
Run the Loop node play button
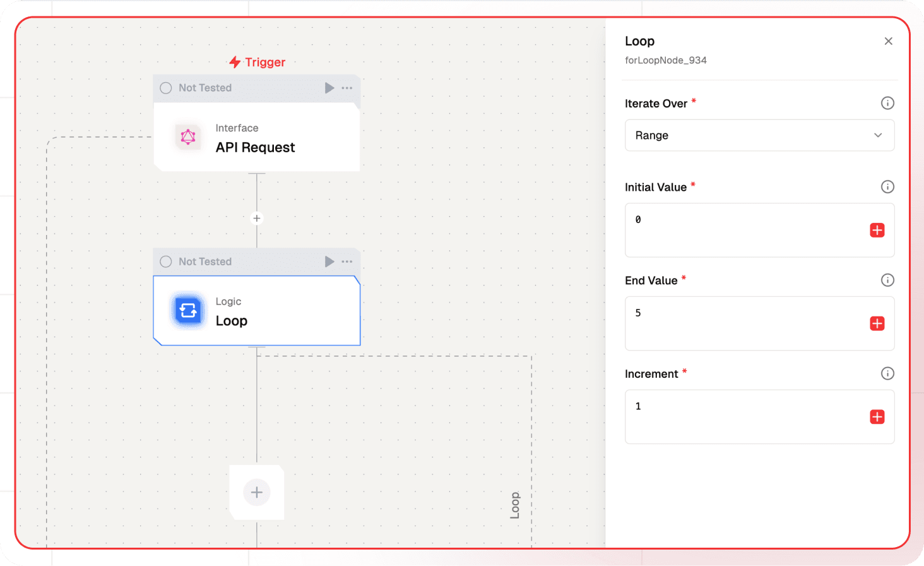point(329,262)
